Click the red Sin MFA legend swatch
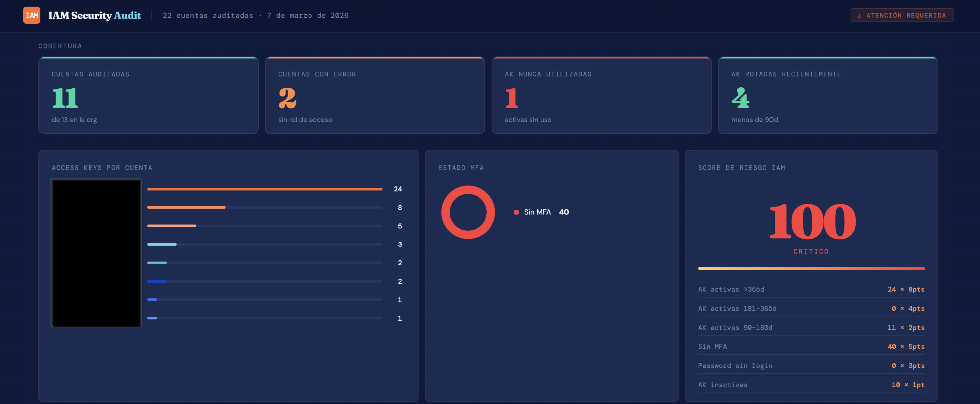 [516, 212]
